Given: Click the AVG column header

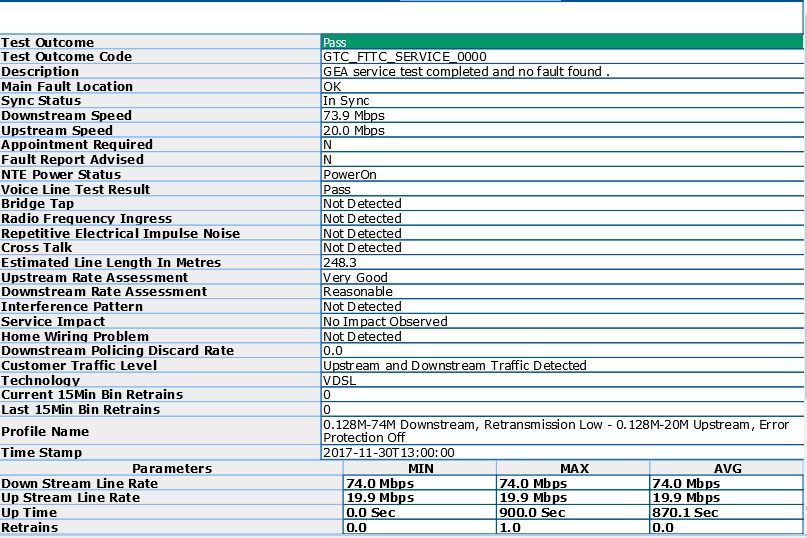Looking at the screenshot, I should pyautogui.click(x=726, y=468).
